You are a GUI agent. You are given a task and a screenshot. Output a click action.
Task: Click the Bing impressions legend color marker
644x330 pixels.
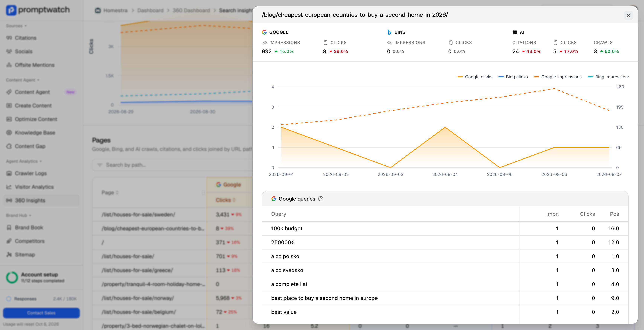590,77
